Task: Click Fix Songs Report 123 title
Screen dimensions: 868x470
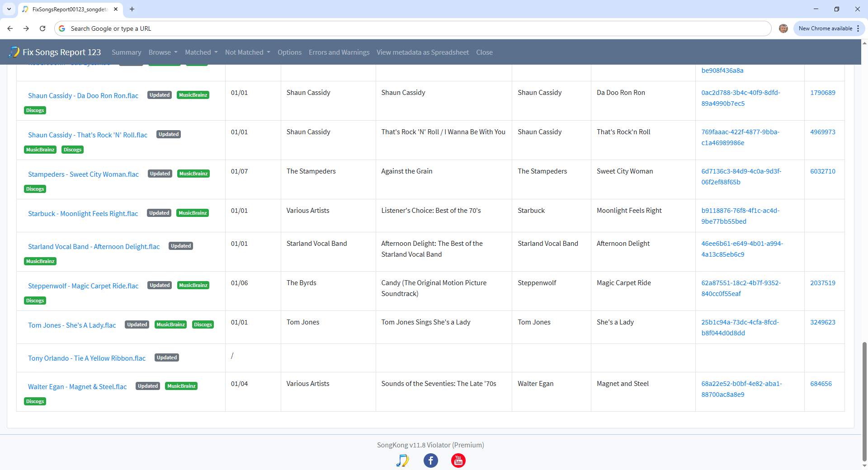Action: [x=62, y=52]
